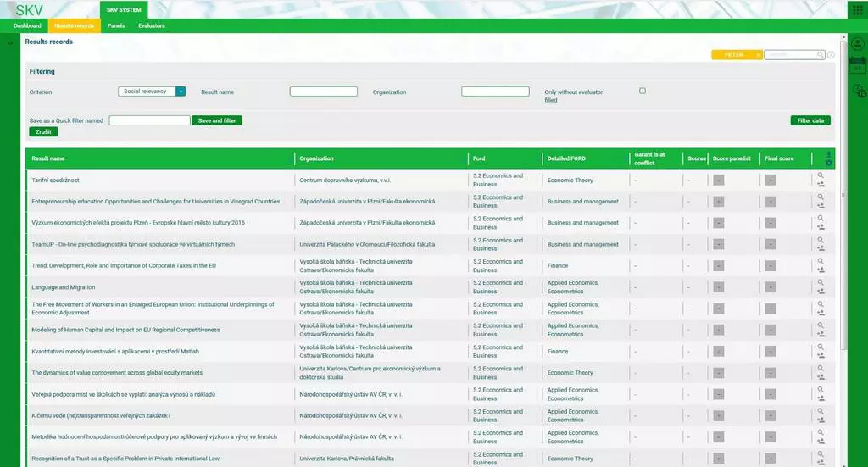The width and height of the screenshot is (868, 467).
Task: Toggle 'Only without evaluator filled' checkbox
Action: click(x=643, y=91)
